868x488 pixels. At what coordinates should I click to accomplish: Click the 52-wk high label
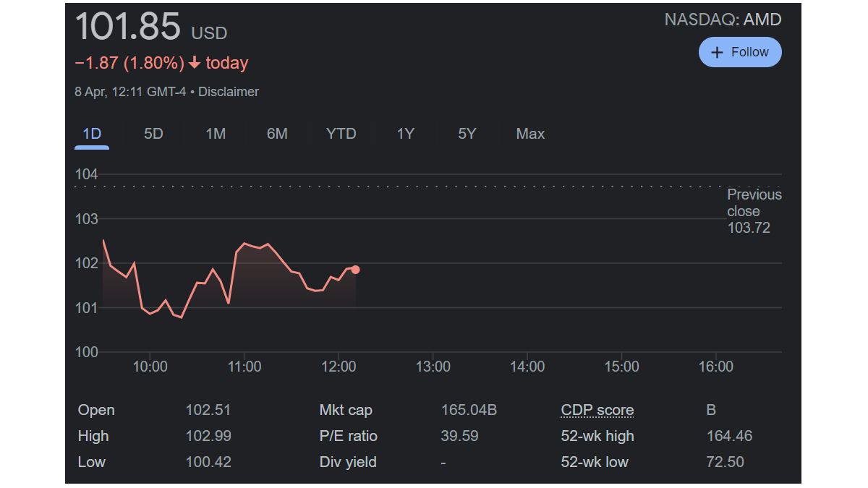coord(597,436)
